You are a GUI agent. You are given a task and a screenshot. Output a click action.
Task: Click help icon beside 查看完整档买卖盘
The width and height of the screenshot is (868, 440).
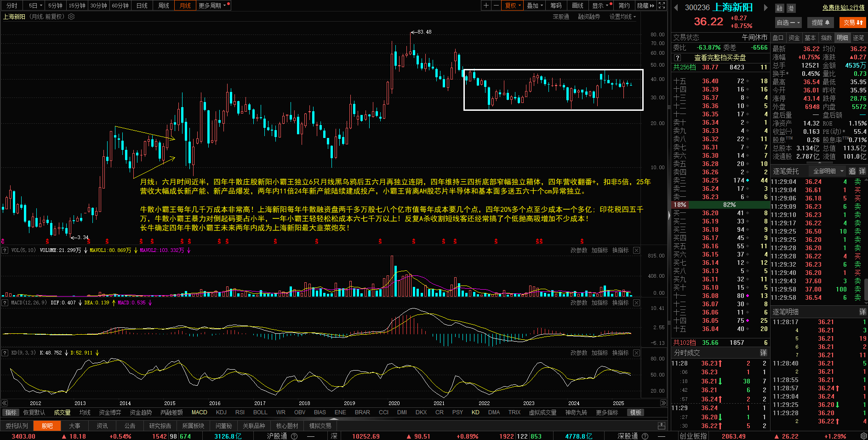coord(677,58)
